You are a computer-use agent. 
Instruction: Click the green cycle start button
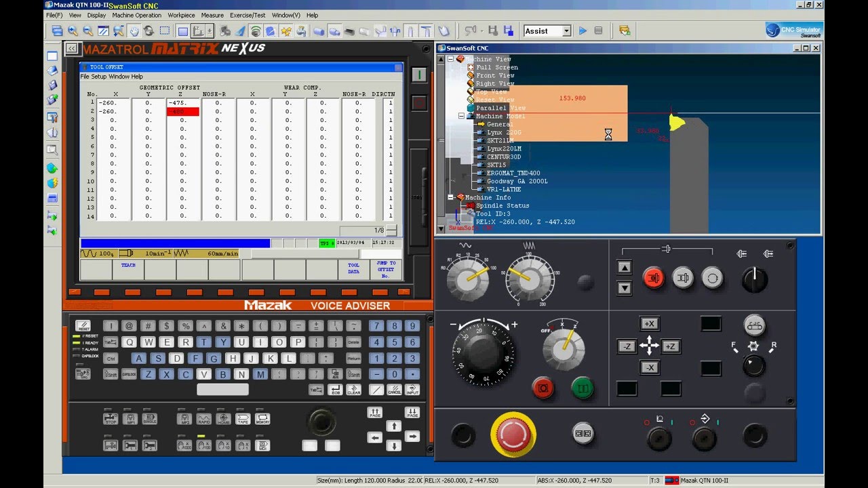(x=583, y=388)
